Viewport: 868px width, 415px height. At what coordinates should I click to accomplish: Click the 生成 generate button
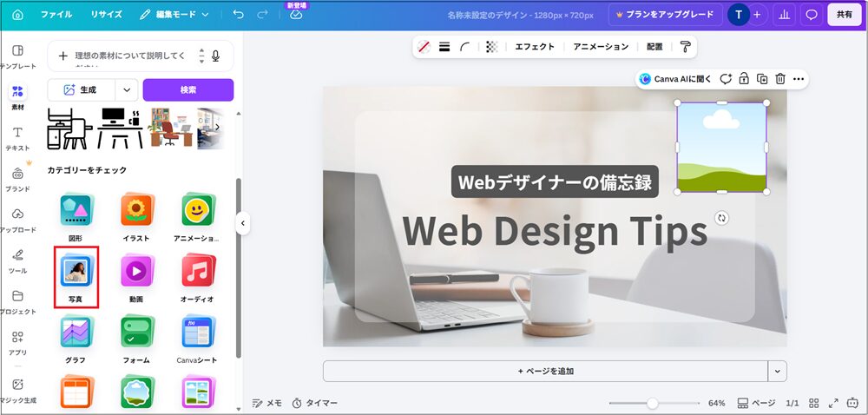[82, 89]
